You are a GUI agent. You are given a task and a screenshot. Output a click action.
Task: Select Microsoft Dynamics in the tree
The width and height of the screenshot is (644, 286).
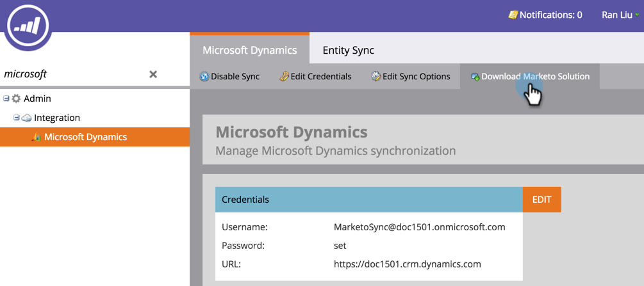(x=95, y=137)
